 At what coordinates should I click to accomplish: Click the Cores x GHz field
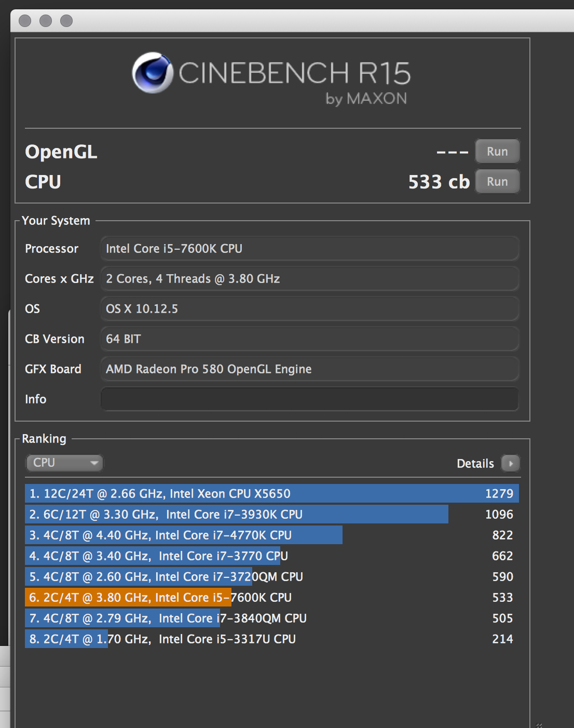point(309,279)
